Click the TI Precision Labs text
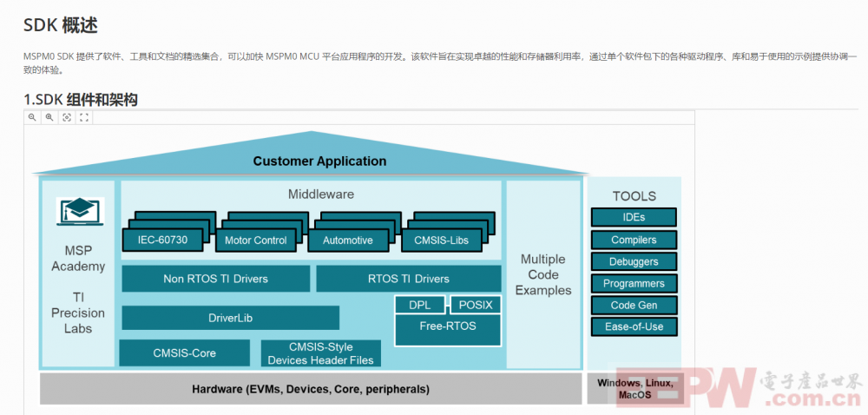Image resolution: width=868 pixels, height=415 pixels. point(78,313)
